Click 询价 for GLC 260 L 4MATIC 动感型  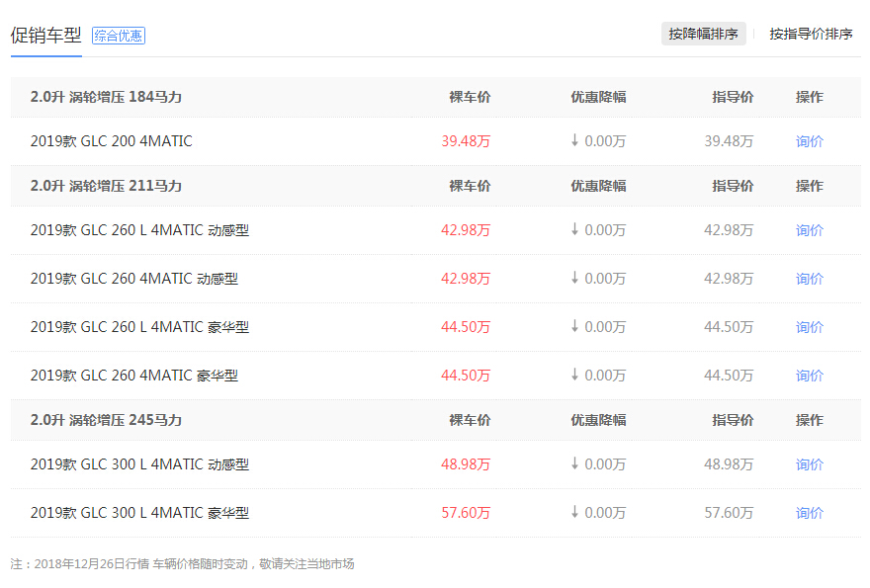809,230
